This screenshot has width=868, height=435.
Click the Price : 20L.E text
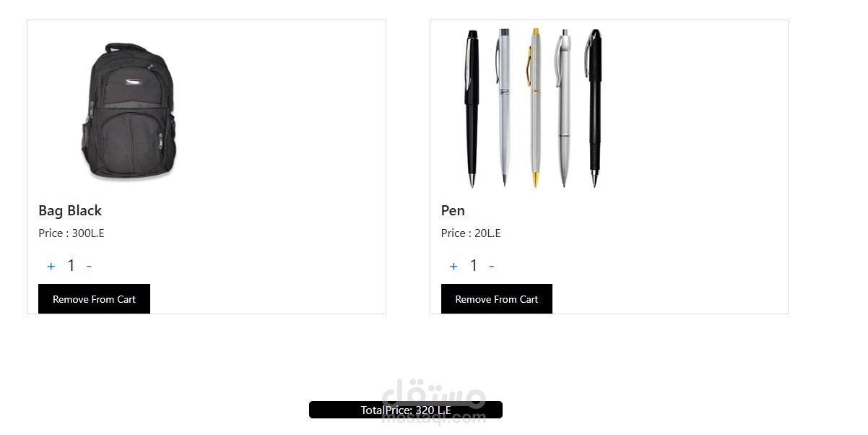coord(471,233)
